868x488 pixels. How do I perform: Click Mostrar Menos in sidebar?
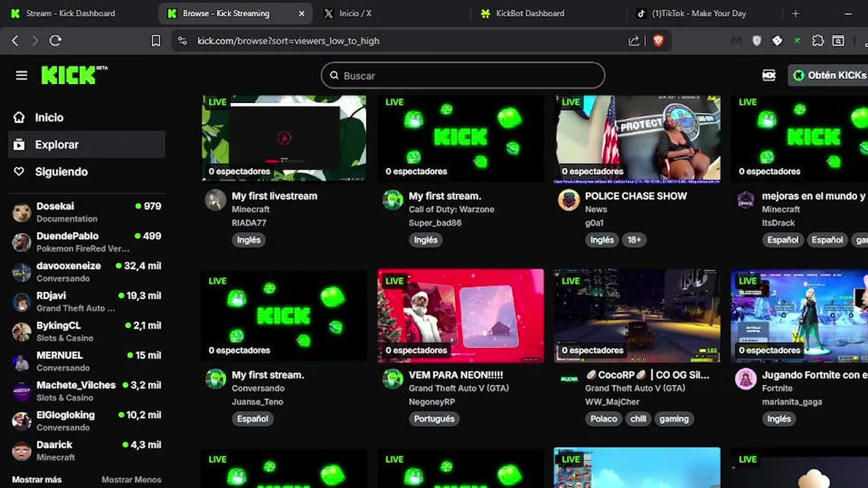tap(132, 479)
